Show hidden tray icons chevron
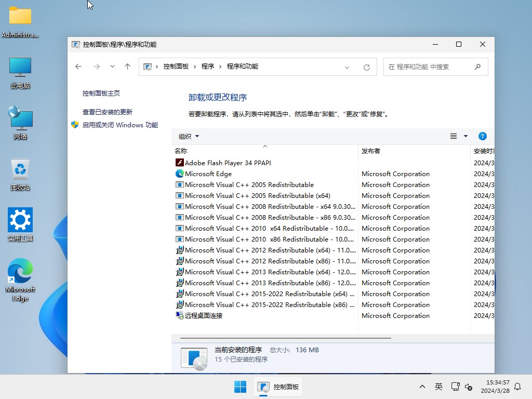 [422, 387]
